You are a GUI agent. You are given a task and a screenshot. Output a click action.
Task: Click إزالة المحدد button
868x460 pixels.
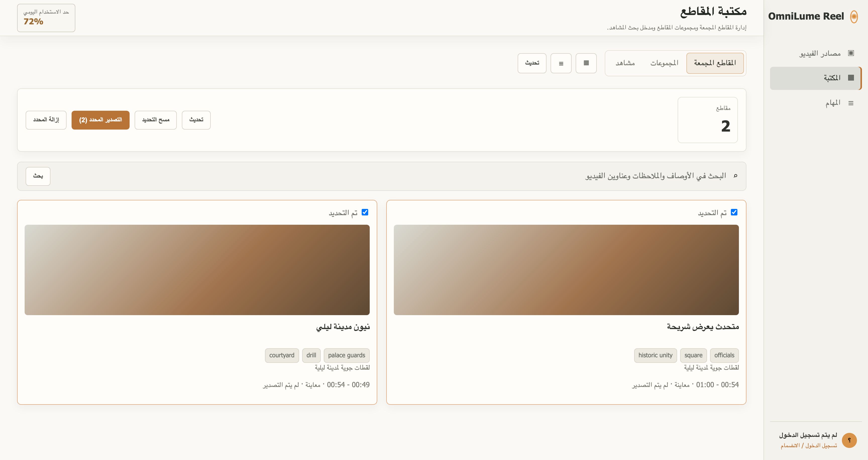[46, 120]
